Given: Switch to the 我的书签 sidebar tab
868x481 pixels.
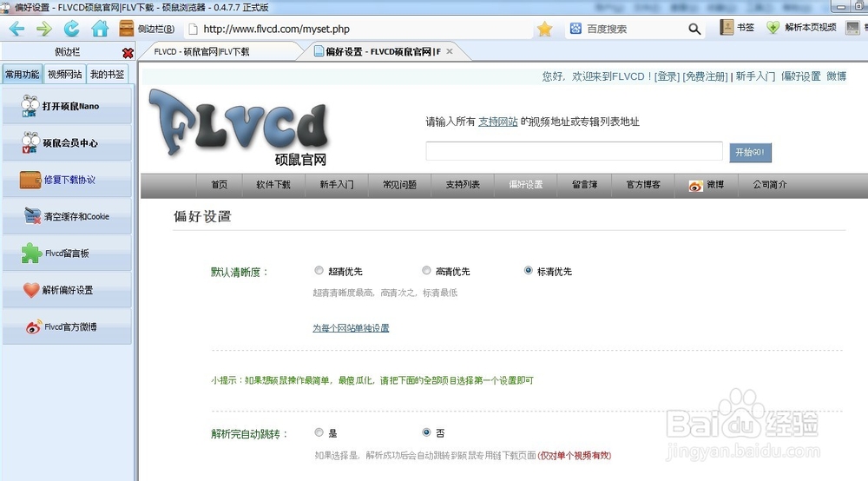Looking at the screenshot, I should tap(108, 74).
